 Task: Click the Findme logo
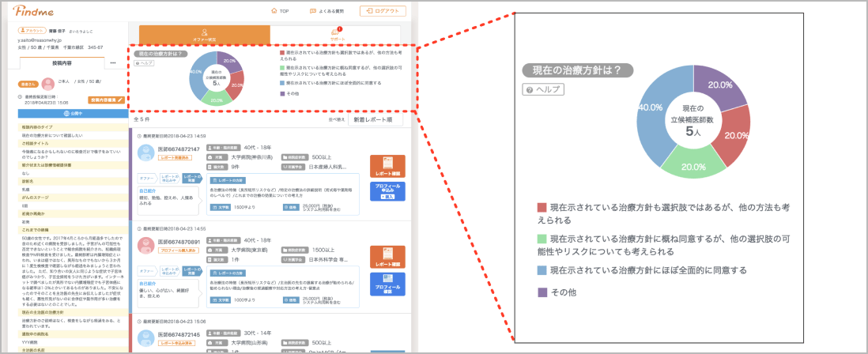point(32,10)
